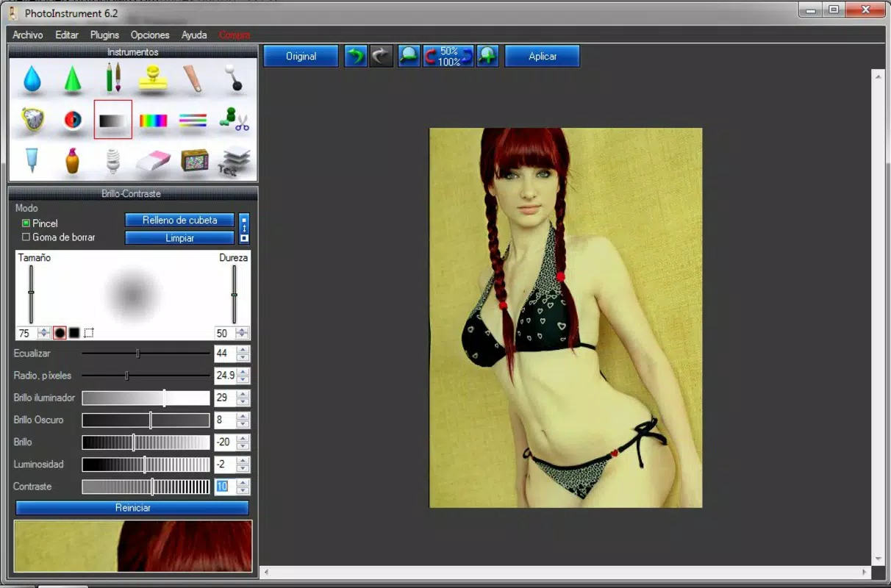Select the layers text tool
The width and height of the screenshot is (891, 588).
pos(235,160)
